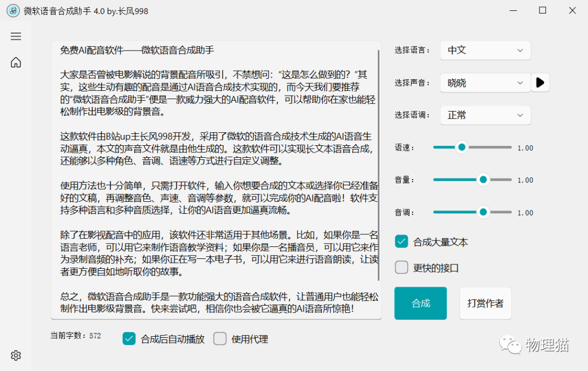Adjust the 音量 volume slider
The height and width of the screenshot is (371, 588).
[x=472, y=180]
